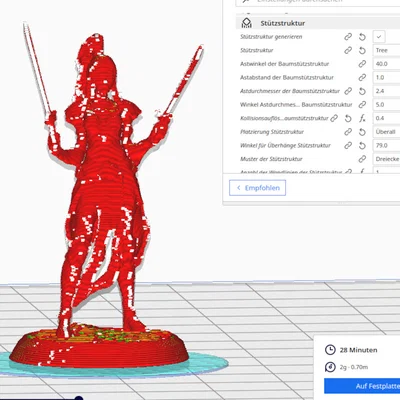Click link icon beside Astwinkel der Baumstützstruktur

(362, 64)
